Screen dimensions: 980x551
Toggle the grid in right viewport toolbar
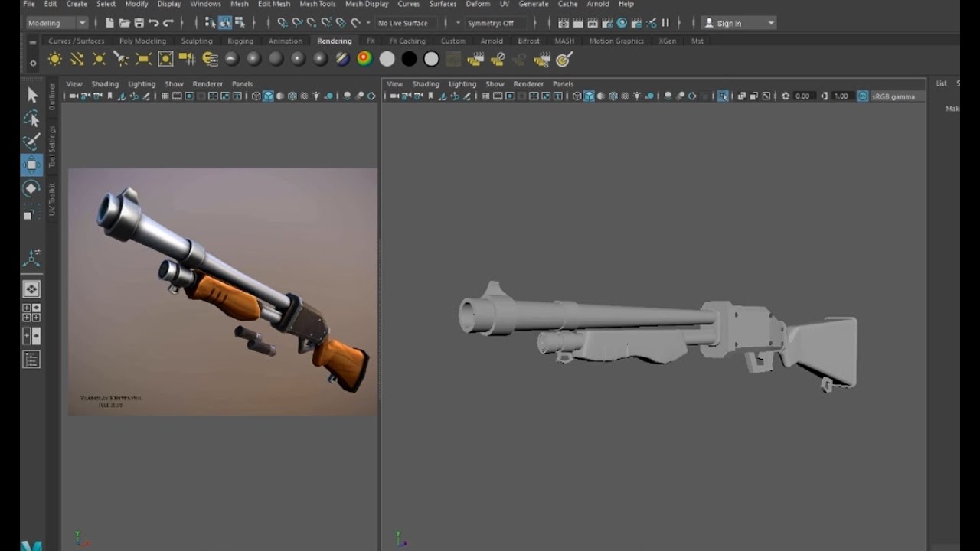tap(485, 96)
